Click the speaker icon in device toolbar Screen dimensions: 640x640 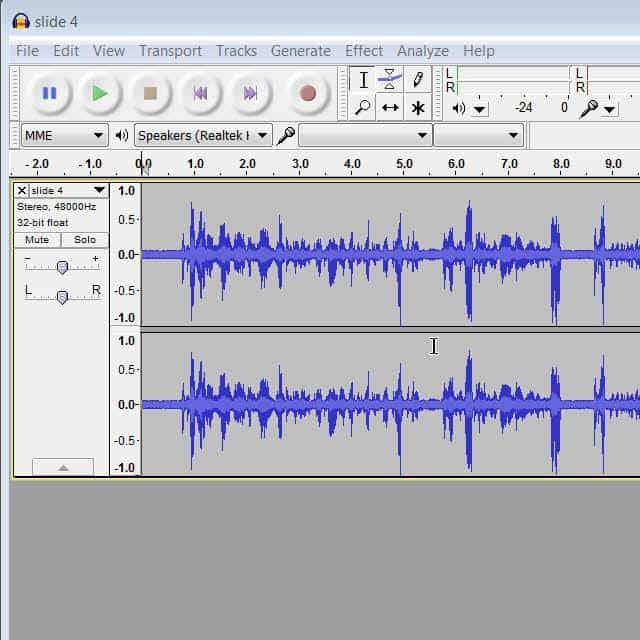[121, 135]
